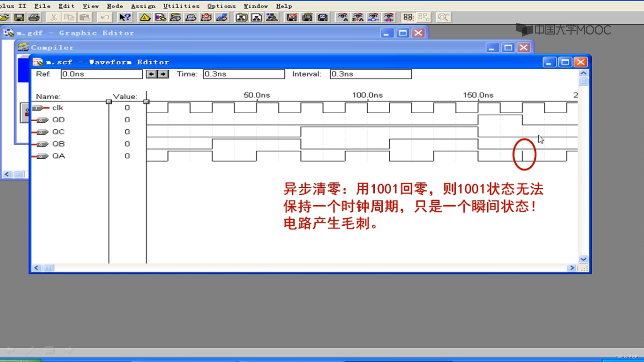644x362 pixels.
Task: Click the rightmost pink eye search icon
Action: pyautogui.click(x=389, y=17)
